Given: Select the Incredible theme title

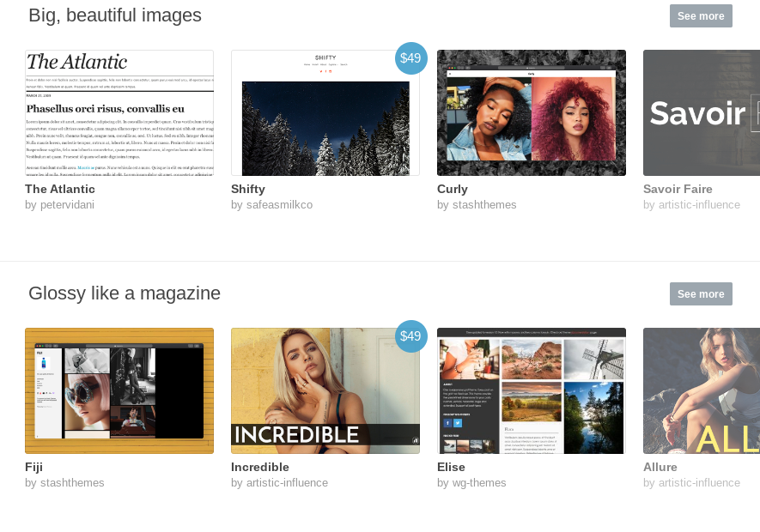Looking at the screenshot, I should click(x=260, y=467).
